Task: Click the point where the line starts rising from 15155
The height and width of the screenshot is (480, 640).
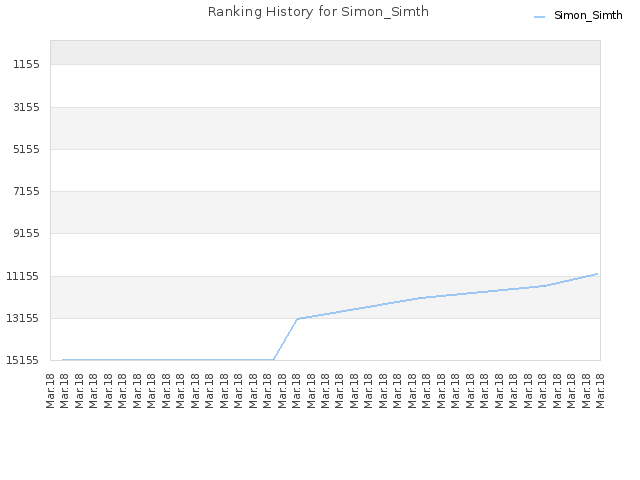Action: point(273,360)
